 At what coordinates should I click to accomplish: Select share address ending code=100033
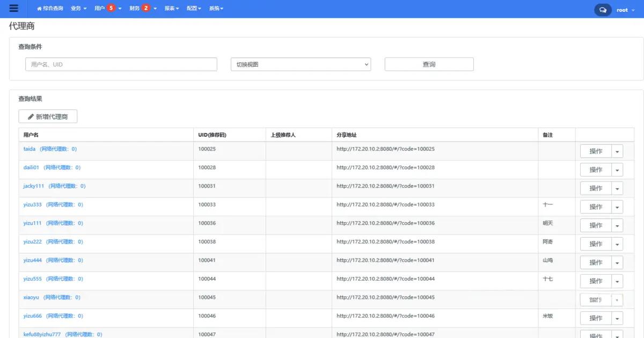pos(386,204)
